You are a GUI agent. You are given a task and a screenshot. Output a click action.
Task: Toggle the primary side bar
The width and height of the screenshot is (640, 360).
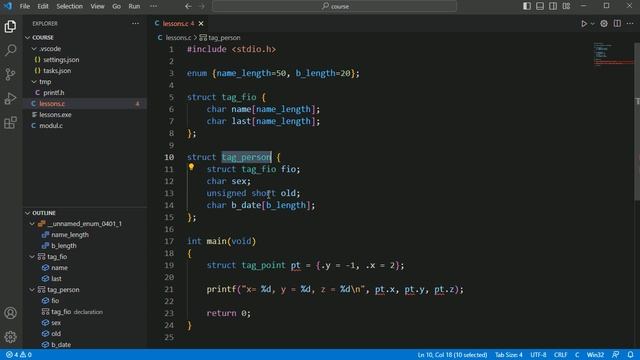tap(527, 6)
